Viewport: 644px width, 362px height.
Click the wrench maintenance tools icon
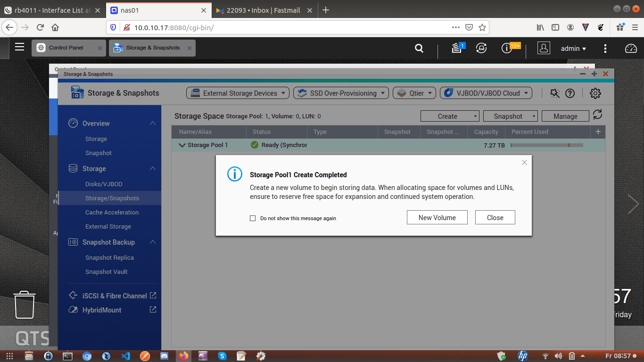coord(555,93)
